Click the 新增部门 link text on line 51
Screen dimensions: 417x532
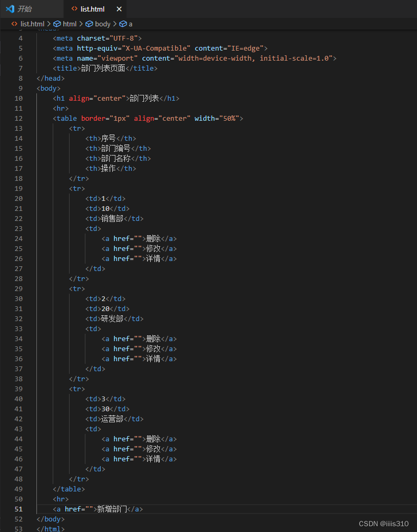112,509
